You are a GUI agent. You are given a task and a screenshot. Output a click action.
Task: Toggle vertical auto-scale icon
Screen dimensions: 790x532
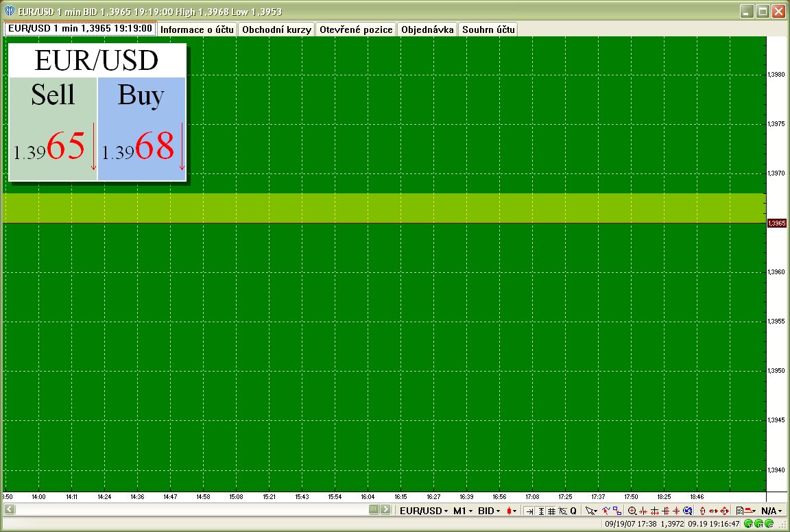pos(541,511)
